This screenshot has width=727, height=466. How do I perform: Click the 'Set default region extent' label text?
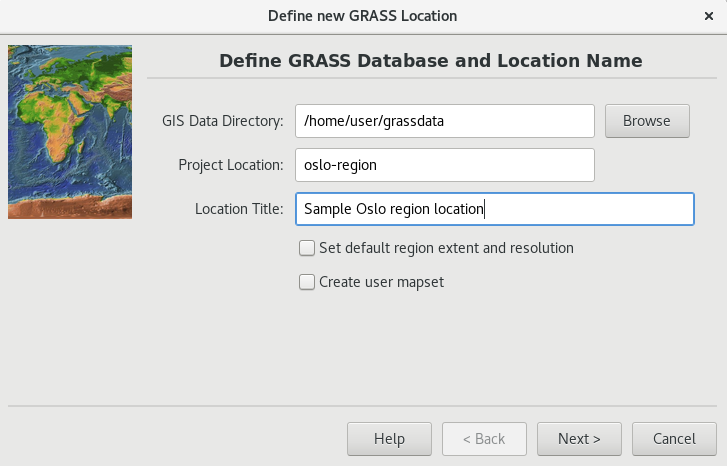[x=446, y=248]
